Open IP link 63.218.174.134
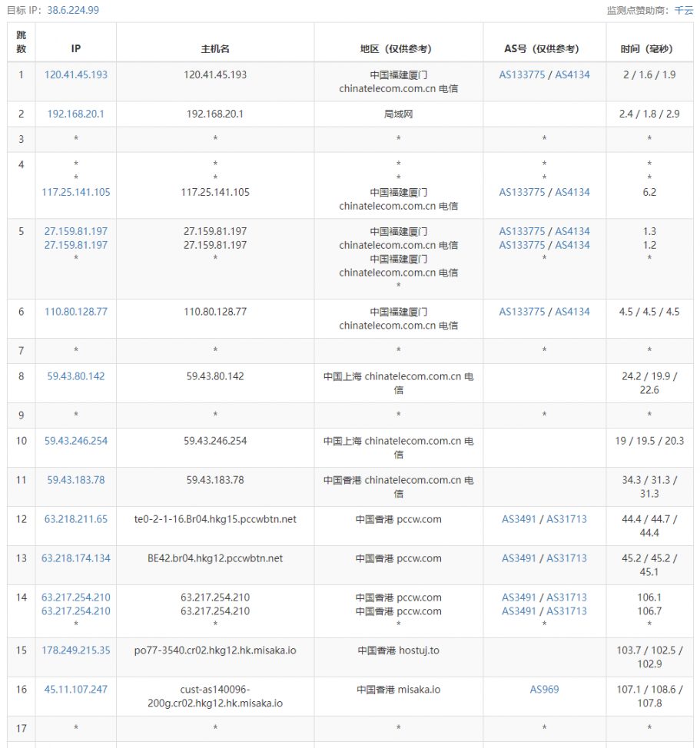This screenshot has height=748, width=700. click(x=76, y=558)
